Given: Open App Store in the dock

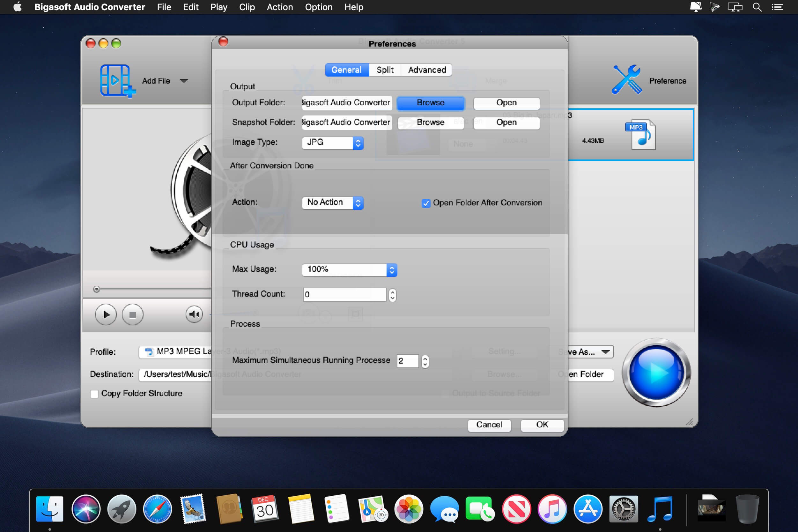Looking at the screenshot, I should (588, 509).
